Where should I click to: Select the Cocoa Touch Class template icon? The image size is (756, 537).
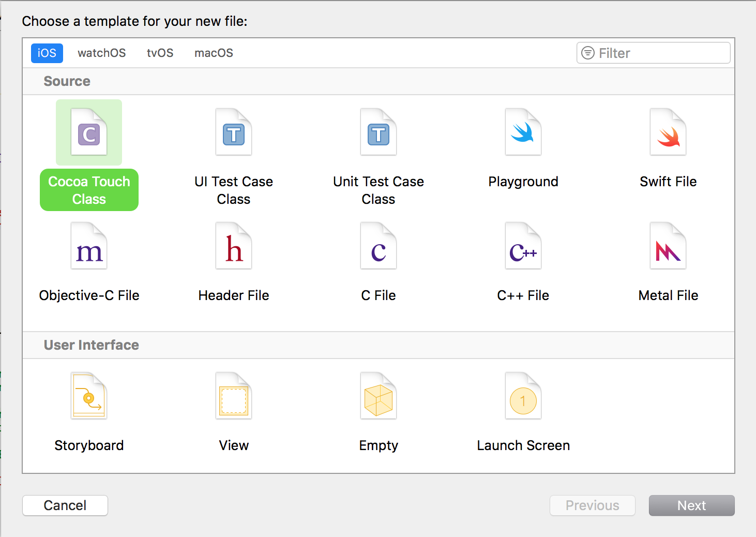pos(89,132)
